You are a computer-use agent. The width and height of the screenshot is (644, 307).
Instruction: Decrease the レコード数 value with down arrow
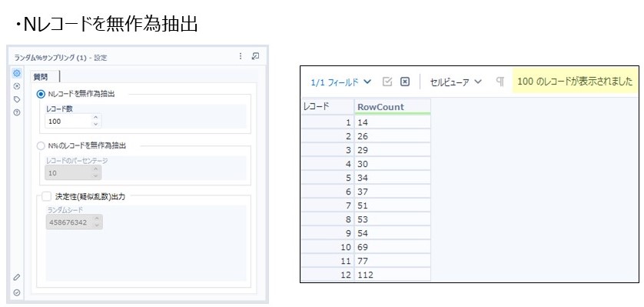(x=96, y=124)
